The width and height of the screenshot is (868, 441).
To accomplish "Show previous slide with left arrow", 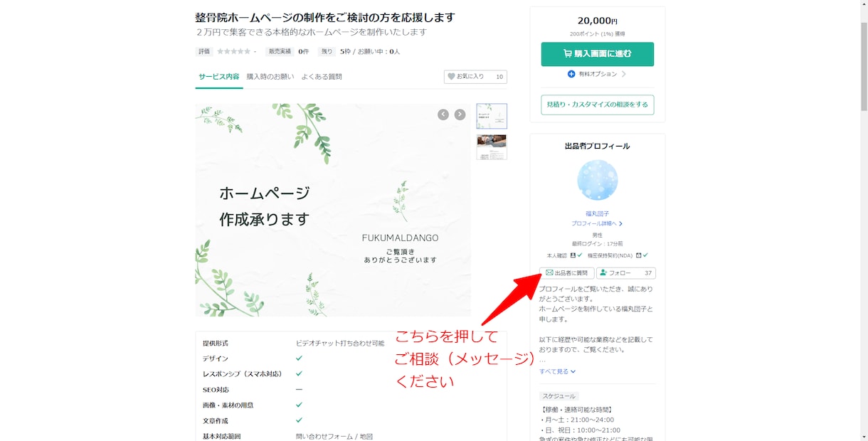I will (443, 115).
